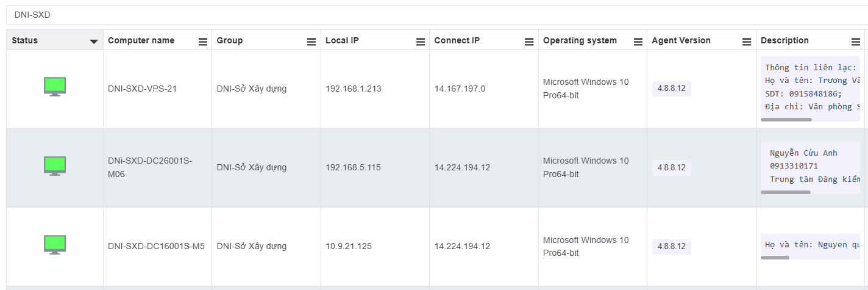Click green monitor status icon for DNI-SXD-VPS-21

coord(54,87)
